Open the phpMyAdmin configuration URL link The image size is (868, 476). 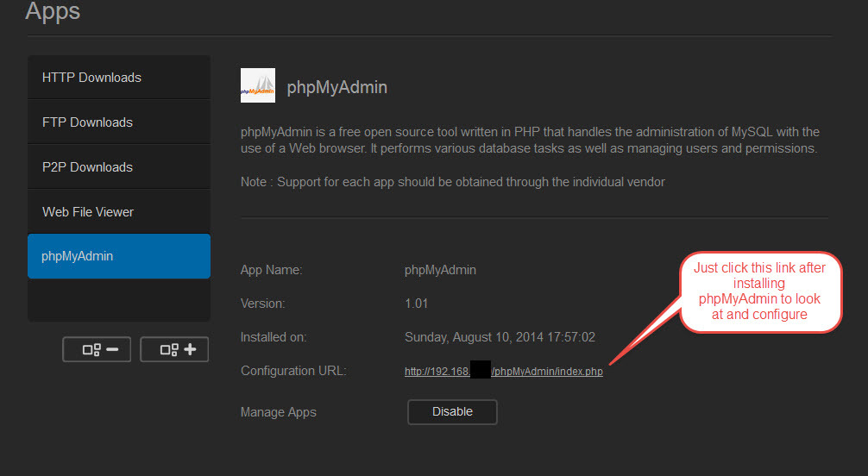point(504,372)
